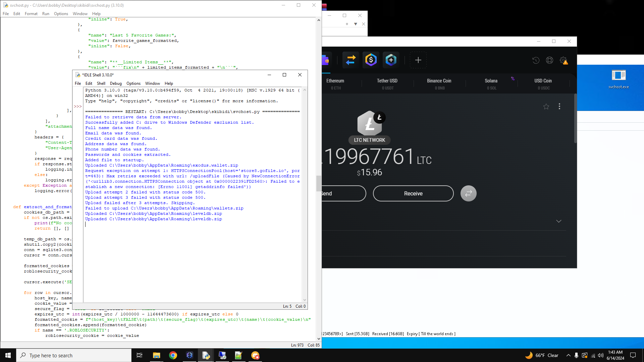
Task: Click the microphone tray icon
Action: pyautogui.click(x=576, y=355)
